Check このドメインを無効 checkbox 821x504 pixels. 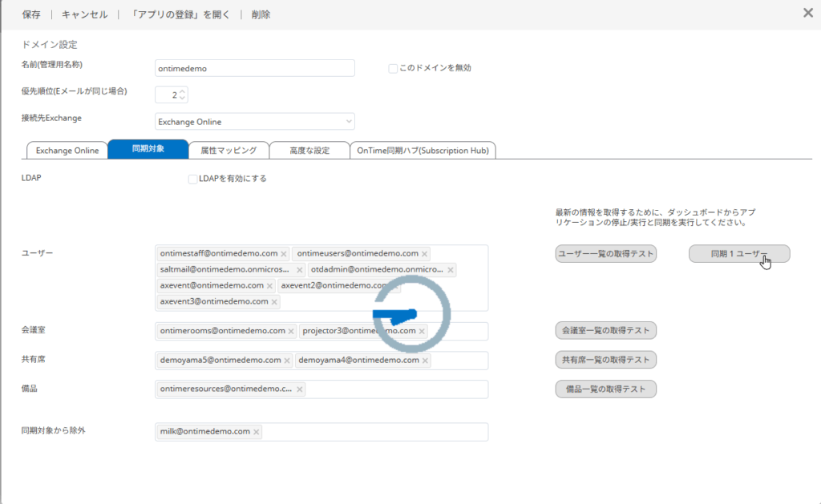(393, 68)
